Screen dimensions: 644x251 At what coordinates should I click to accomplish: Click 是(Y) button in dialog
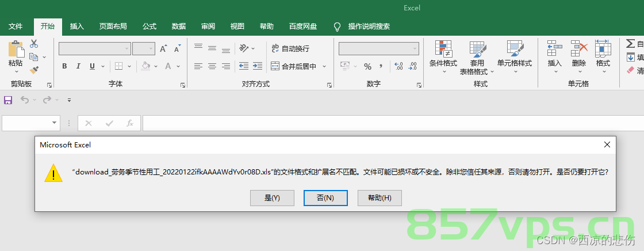(272, 198)
